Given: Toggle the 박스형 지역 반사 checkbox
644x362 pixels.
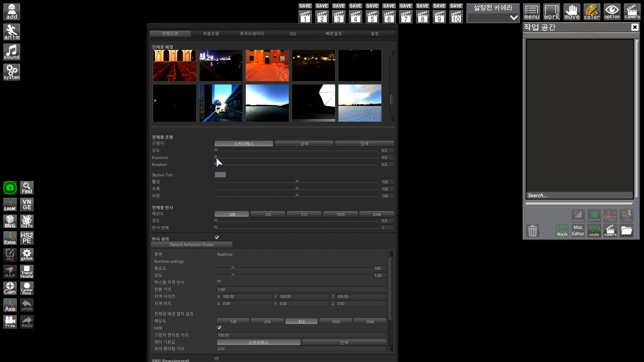Looking at the screenshot, I should click(219, 282).
